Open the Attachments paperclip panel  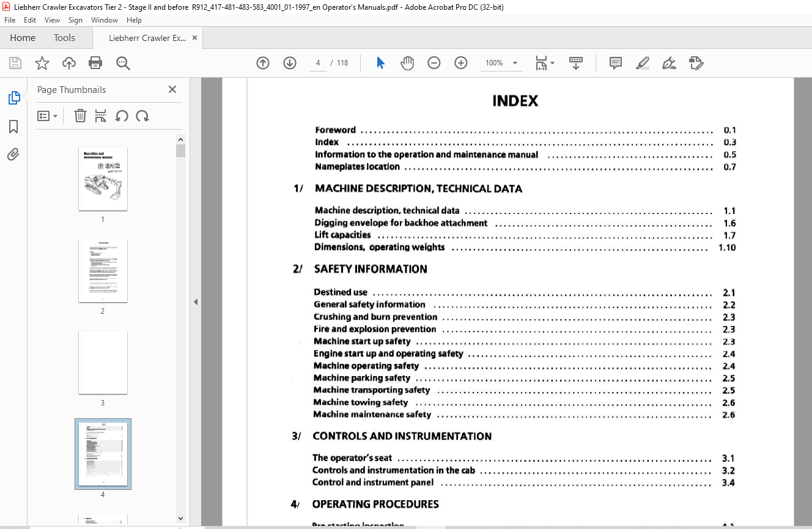tap(13, 155)
